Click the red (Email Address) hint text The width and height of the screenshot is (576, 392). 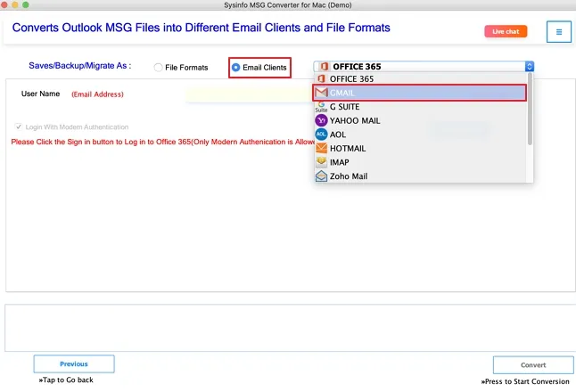click(97, 94)
